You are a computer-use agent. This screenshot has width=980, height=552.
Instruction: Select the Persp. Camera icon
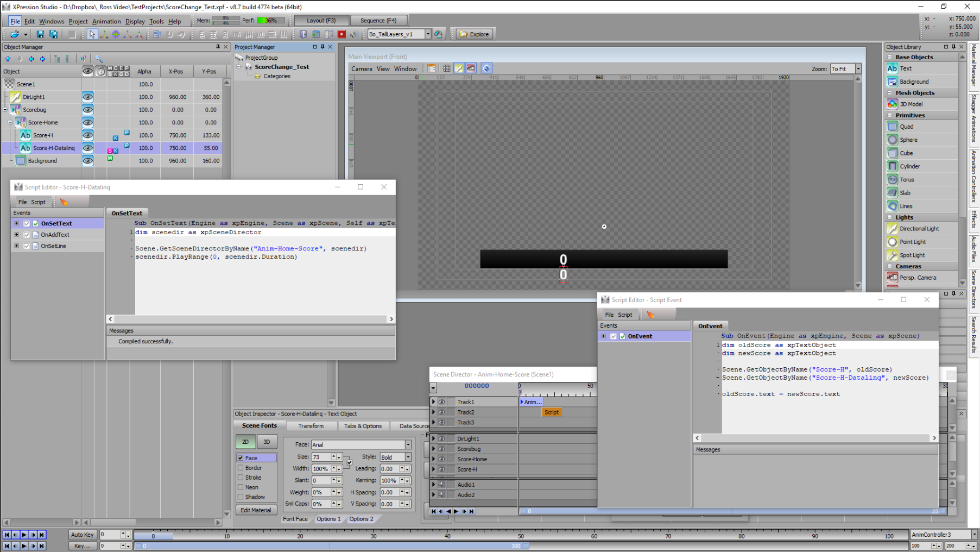892,278
